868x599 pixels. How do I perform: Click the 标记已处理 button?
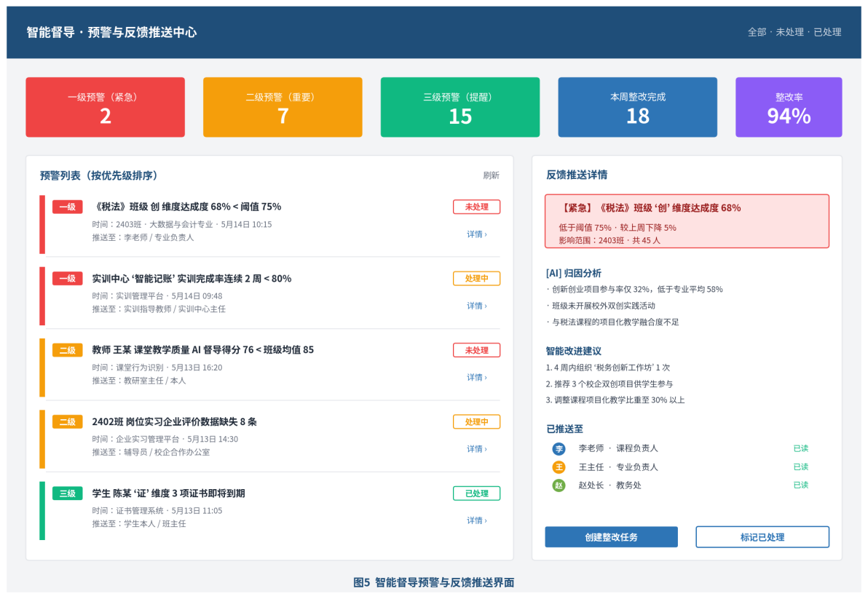[x=762, y=537]
